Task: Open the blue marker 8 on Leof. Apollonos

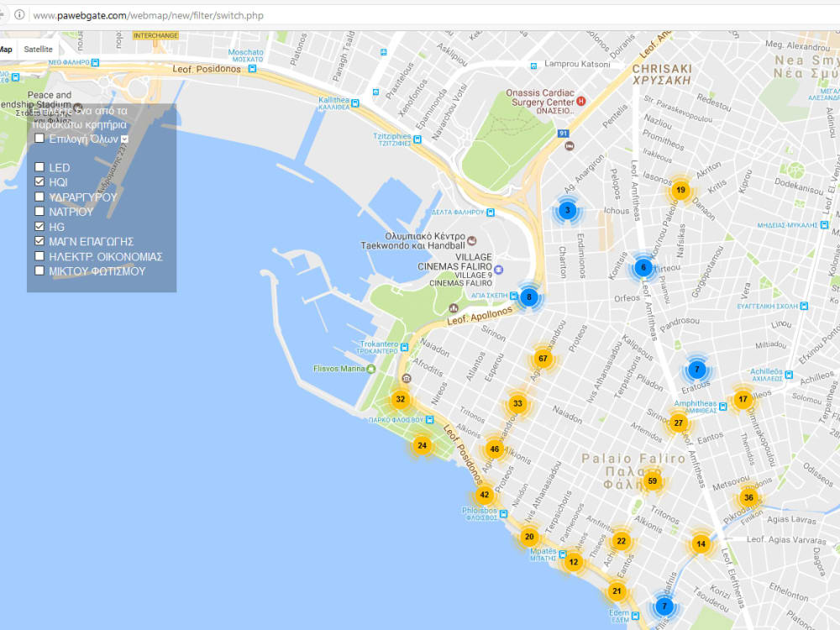Action: [529, 296]
